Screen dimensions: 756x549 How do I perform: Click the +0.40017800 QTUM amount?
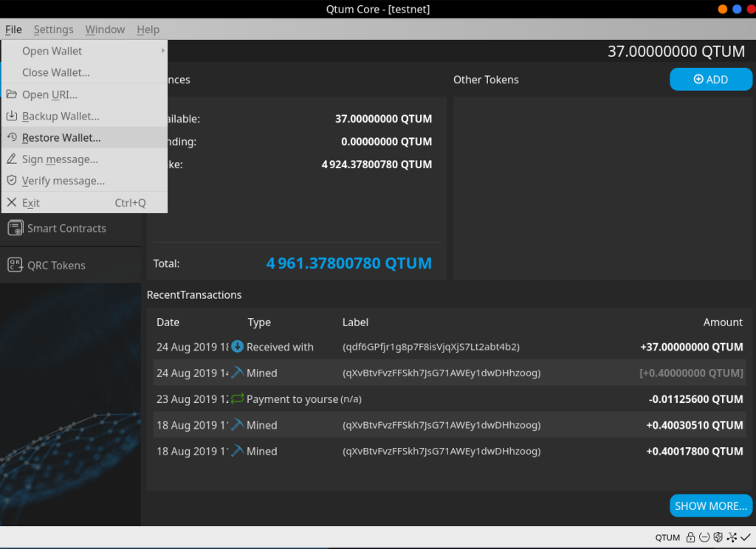[x=694, y=451]
